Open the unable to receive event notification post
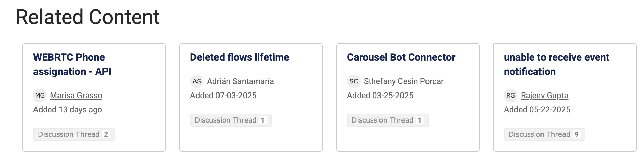This screenshot has height=162, width=644. [556, 64]
